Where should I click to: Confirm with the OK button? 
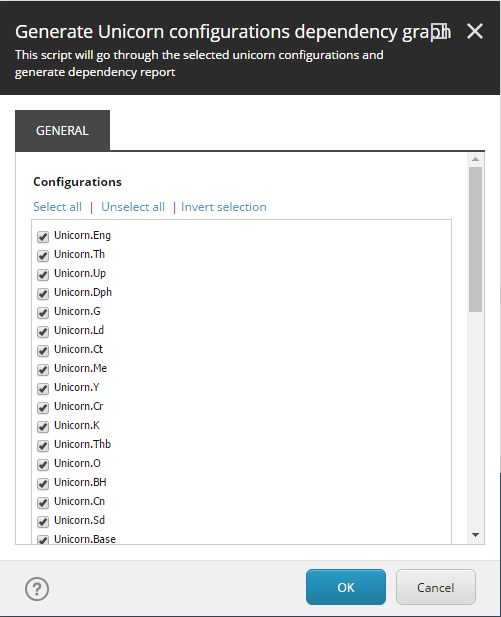[x=346, y=587]
